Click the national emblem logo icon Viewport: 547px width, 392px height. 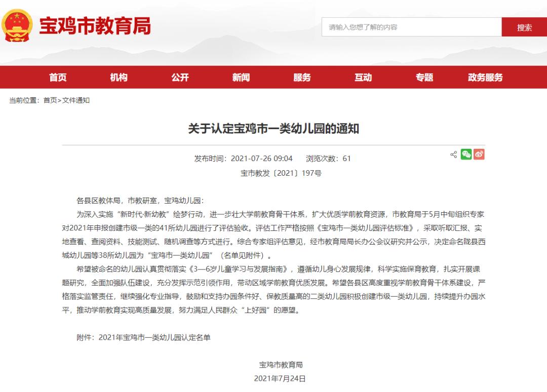point(17,25)
